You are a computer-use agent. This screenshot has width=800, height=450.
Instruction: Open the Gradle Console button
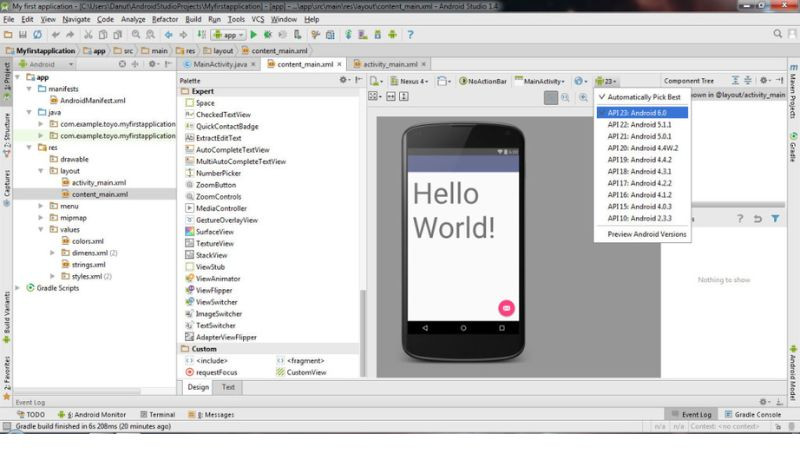(x=753, y=415)
